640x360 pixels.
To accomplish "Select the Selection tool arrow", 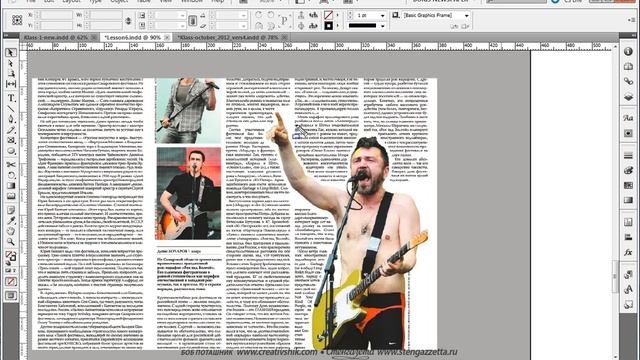I will click(11, 53).
